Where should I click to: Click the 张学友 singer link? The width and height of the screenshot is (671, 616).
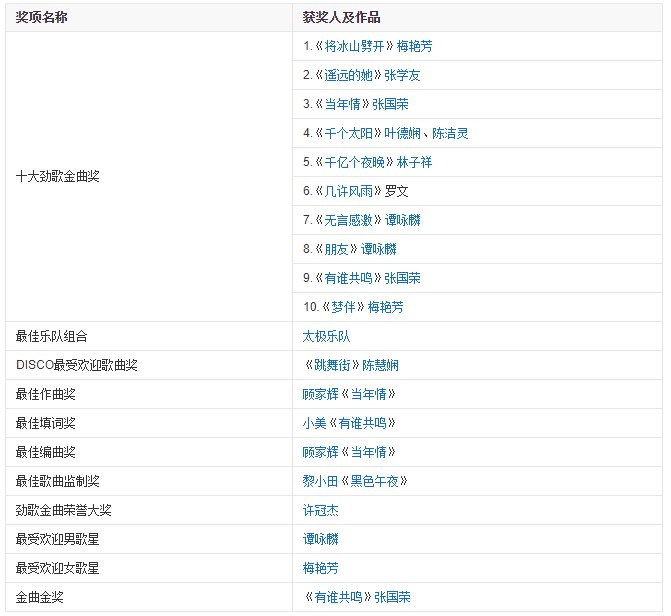pyautogui.click(x=402, y=75)
